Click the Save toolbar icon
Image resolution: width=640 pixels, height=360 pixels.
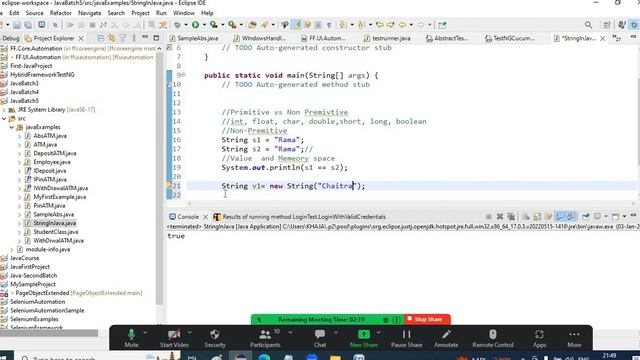coord(17,25)
